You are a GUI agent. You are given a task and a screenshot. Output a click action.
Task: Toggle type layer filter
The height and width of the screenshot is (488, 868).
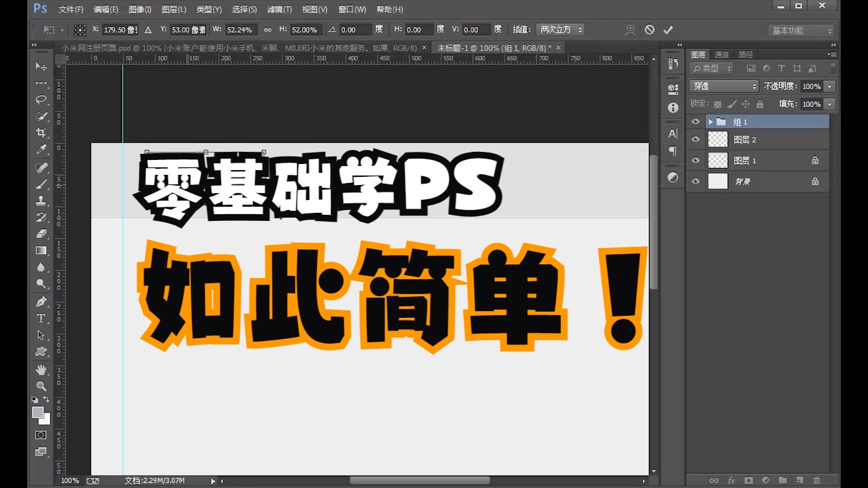click(781, 68)
